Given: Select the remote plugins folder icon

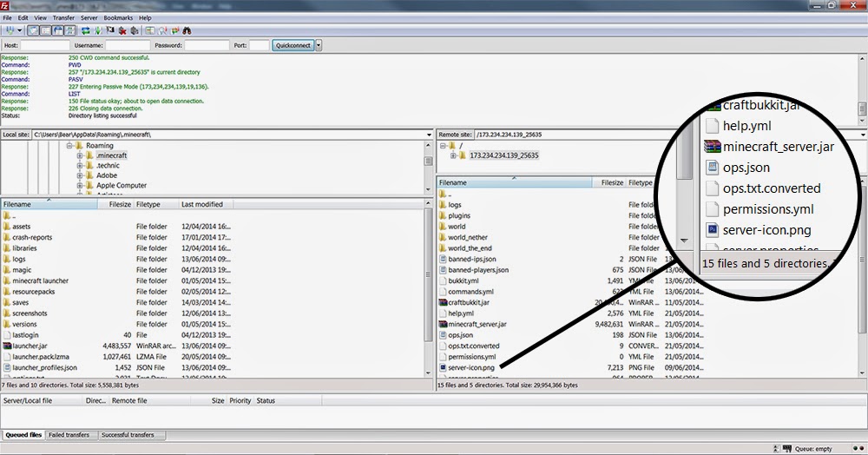Looking at the screenshot, I should 443,216.
